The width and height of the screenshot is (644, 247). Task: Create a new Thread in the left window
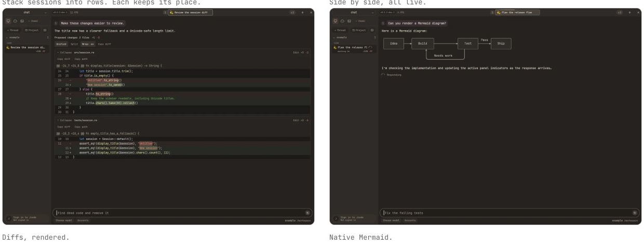12,30
